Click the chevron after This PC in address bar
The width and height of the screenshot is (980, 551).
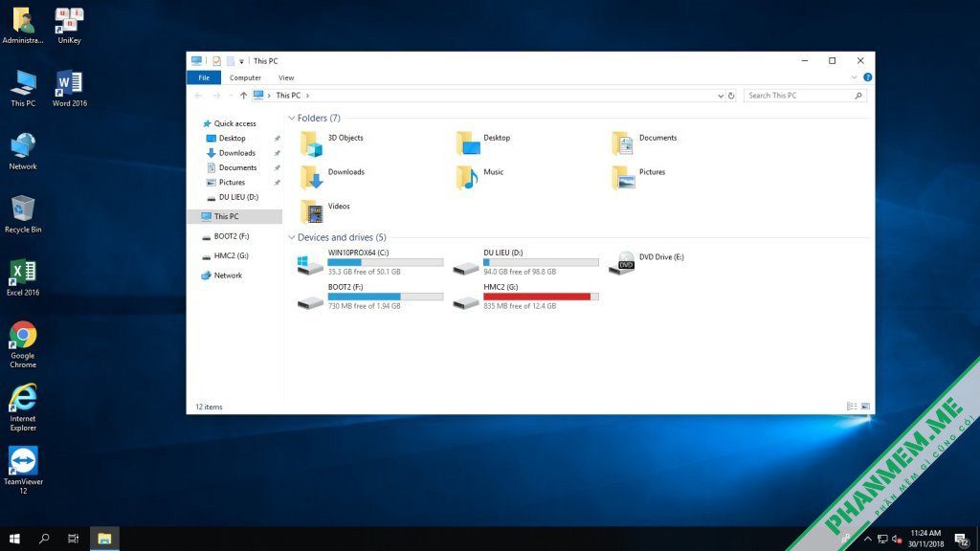click(x=307, y=96)
